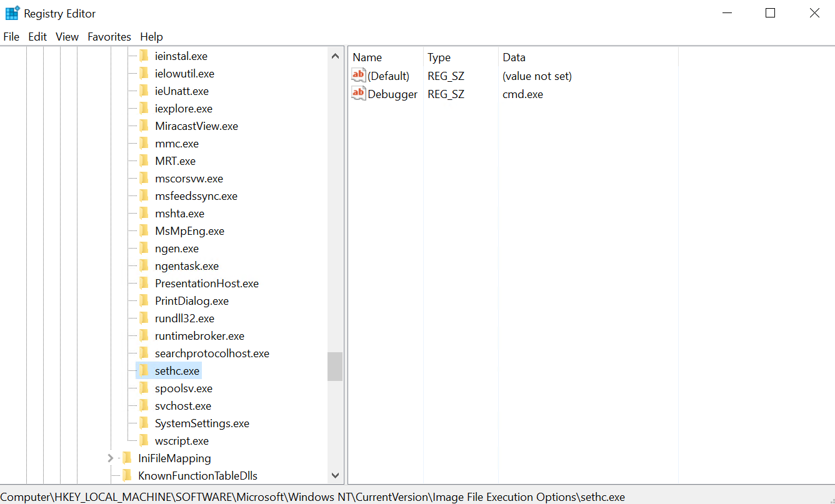Open the Favorites menu

coord(109,37)
